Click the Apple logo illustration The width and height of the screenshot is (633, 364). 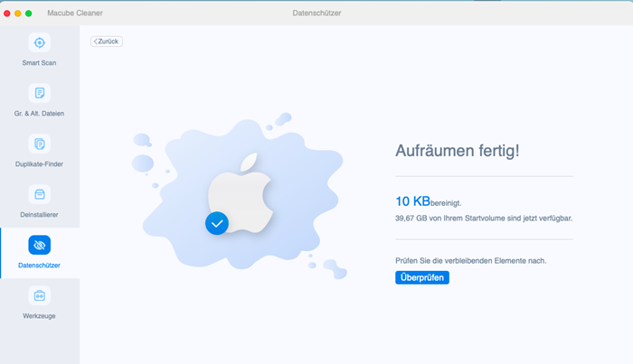(241, 192)
